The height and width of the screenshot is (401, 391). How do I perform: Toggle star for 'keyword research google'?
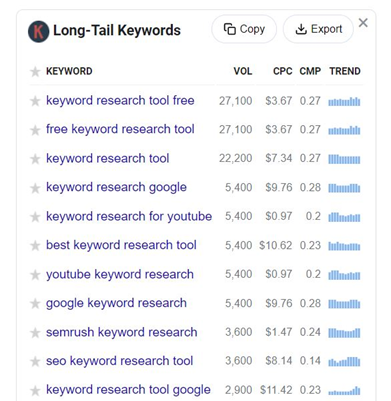(35, 188)
